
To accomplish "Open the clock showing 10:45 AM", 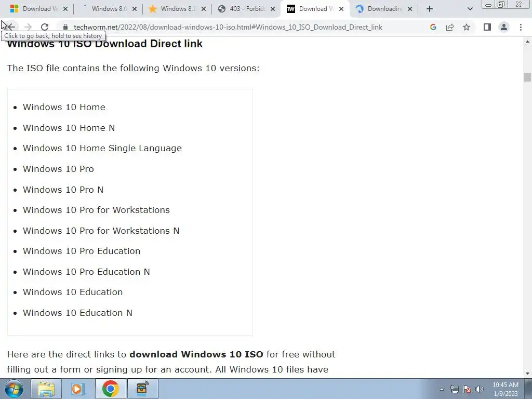I will point(505,389).
